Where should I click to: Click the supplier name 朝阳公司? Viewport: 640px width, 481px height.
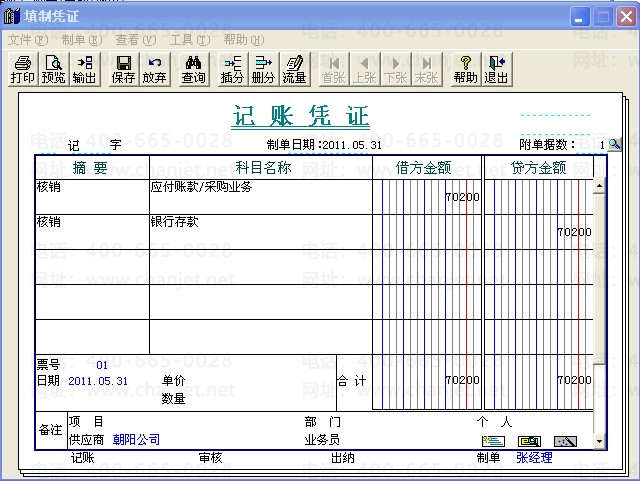136,439
